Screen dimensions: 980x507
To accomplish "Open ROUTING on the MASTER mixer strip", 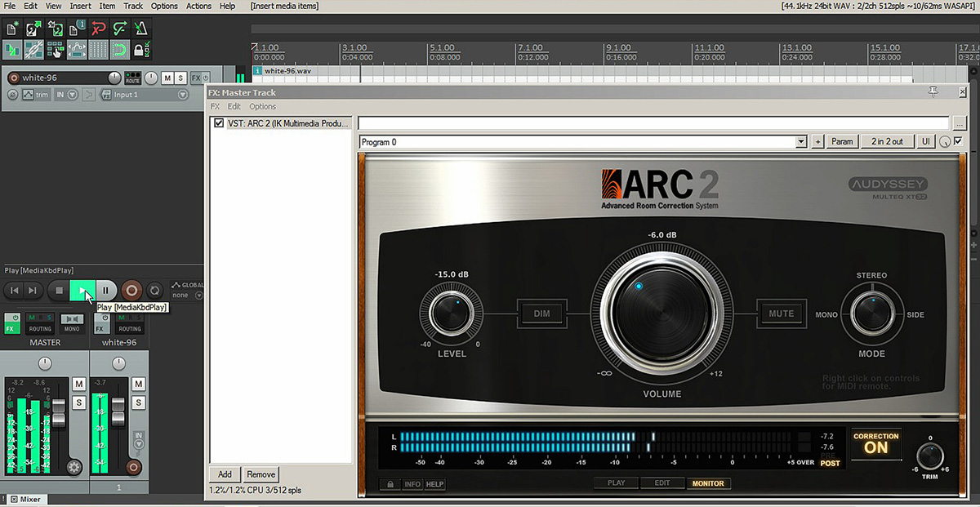I will tap(40, 323).
